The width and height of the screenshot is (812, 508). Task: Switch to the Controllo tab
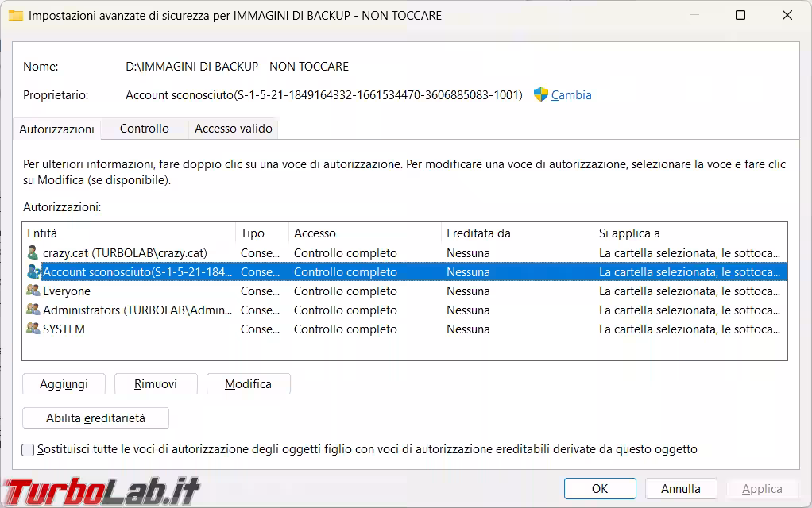point(144,129)
